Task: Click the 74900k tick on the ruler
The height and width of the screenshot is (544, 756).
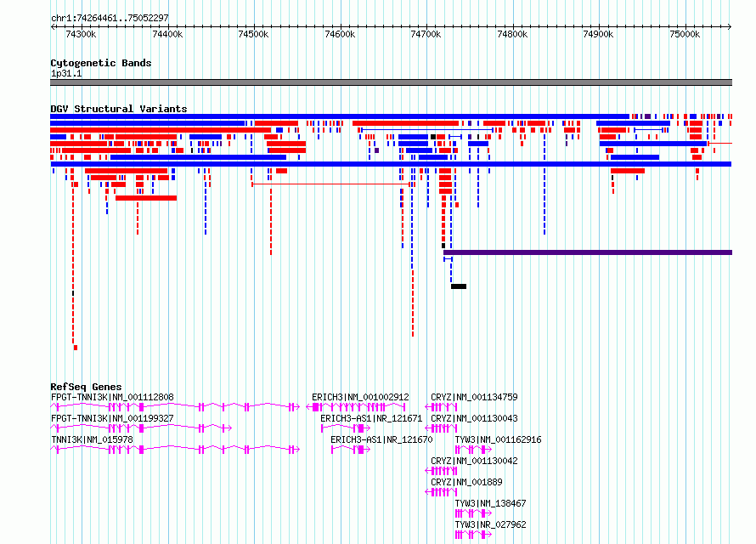Action: 598,34
